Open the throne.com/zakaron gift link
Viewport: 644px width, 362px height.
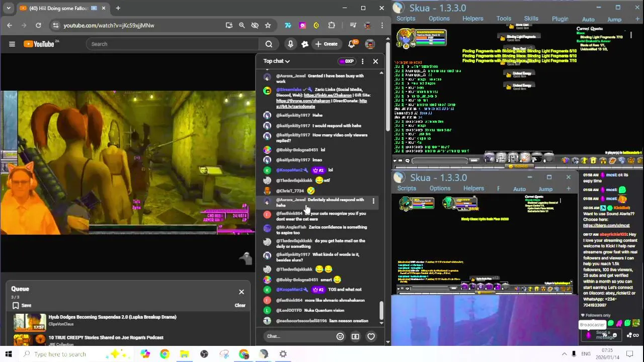(x=303, y=101)
